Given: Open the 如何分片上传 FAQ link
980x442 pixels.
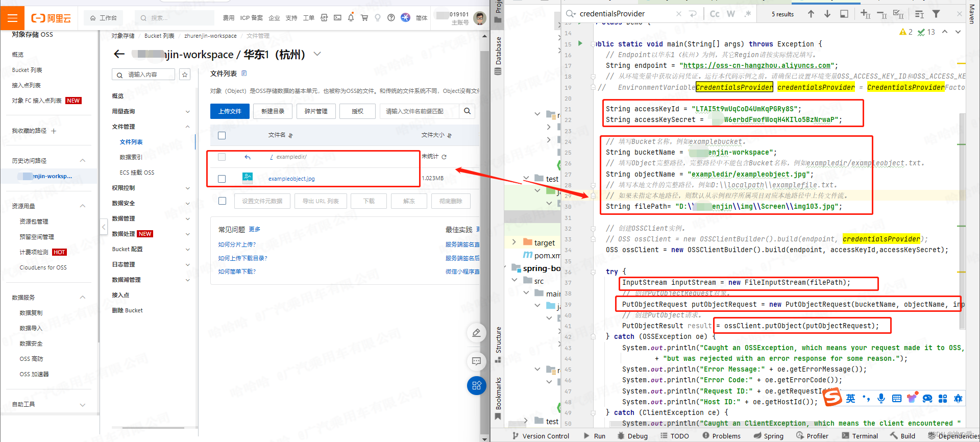Looking at the screenshot, I should click(x=237, y=244).
